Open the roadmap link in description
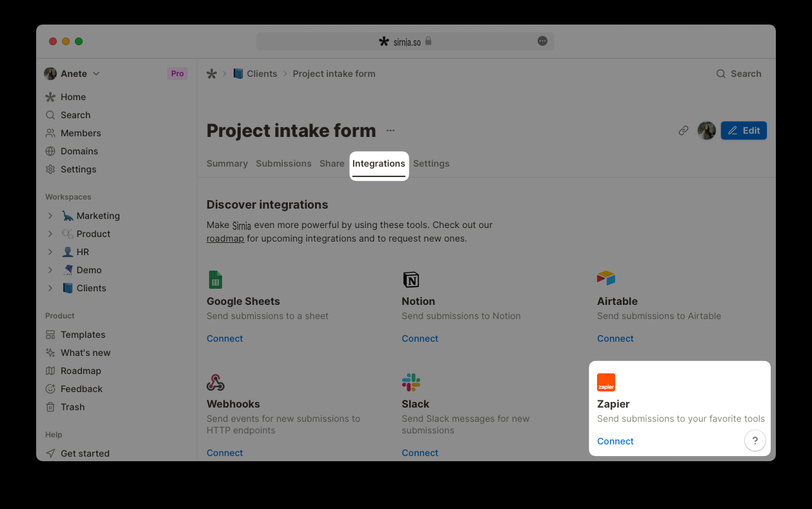 point(225,238)
